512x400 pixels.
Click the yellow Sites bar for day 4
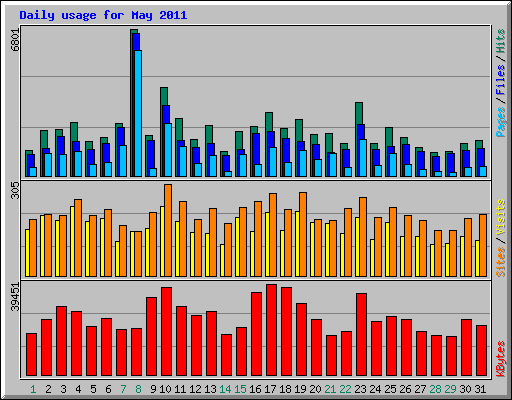(x=72, y=241)
